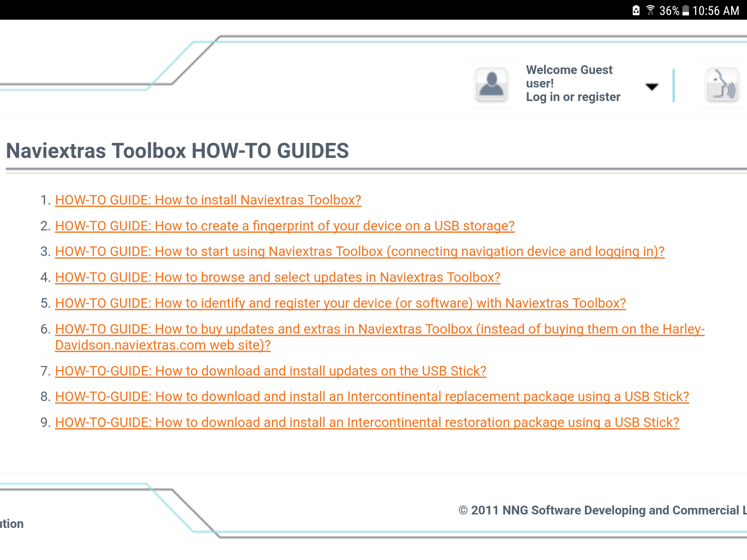This screenshot has height=560, width=747.
Task: Open guide on connecting device and logging in
Action: point(359,252)
